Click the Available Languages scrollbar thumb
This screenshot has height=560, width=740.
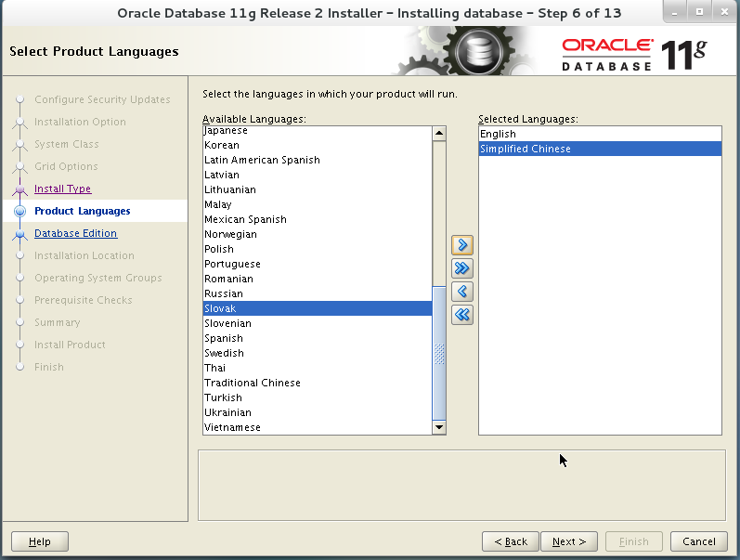(x=439, y=353)
